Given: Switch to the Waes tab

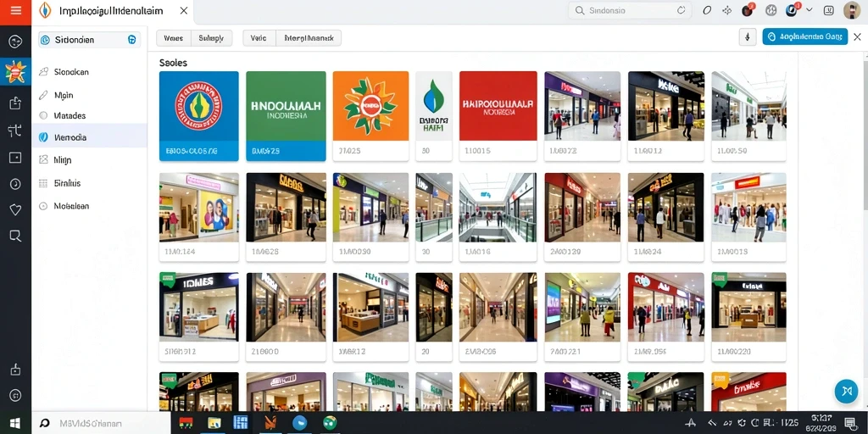Looking at the screenshot, I should 173,38.
